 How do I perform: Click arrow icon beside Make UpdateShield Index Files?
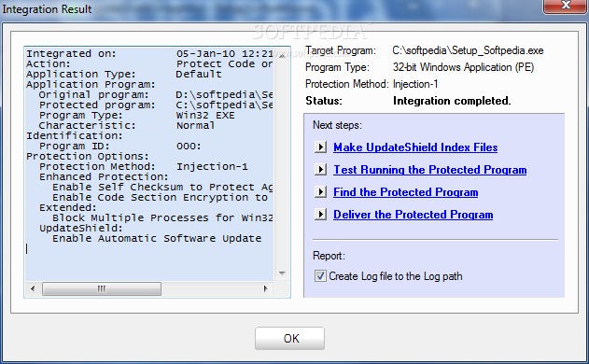click(x=320, y=147)
